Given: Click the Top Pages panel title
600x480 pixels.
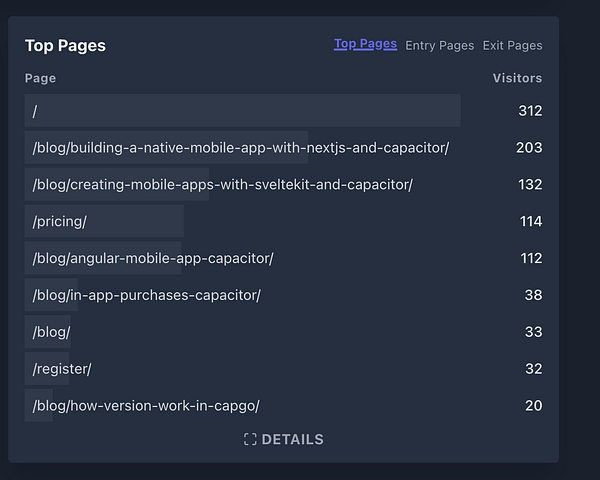Looking at the screenshot, I should [65, 45].
